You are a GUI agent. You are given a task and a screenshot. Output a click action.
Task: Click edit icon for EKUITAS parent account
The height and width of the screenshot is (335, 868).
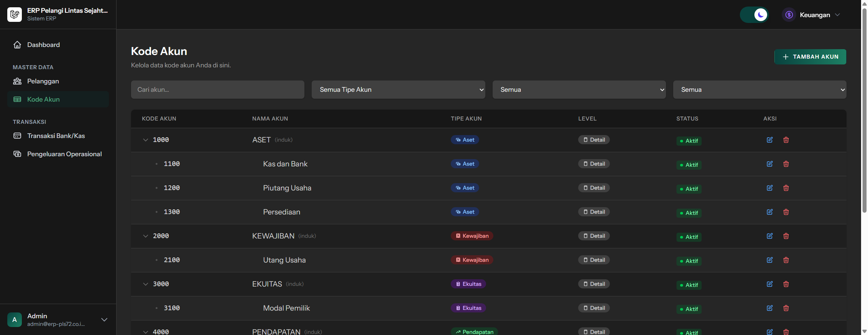point(769,284)
